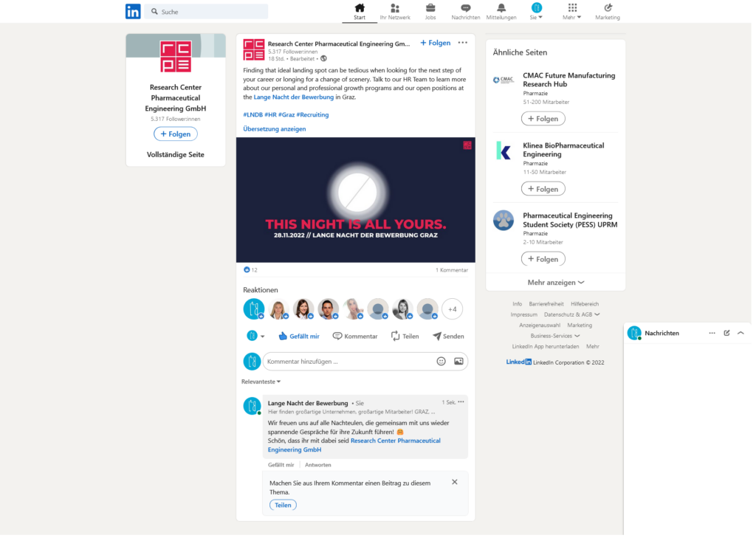The image size is (756, 538).
Task: Open the Relevanteste sort dropdown
Action: pos(261,382)
